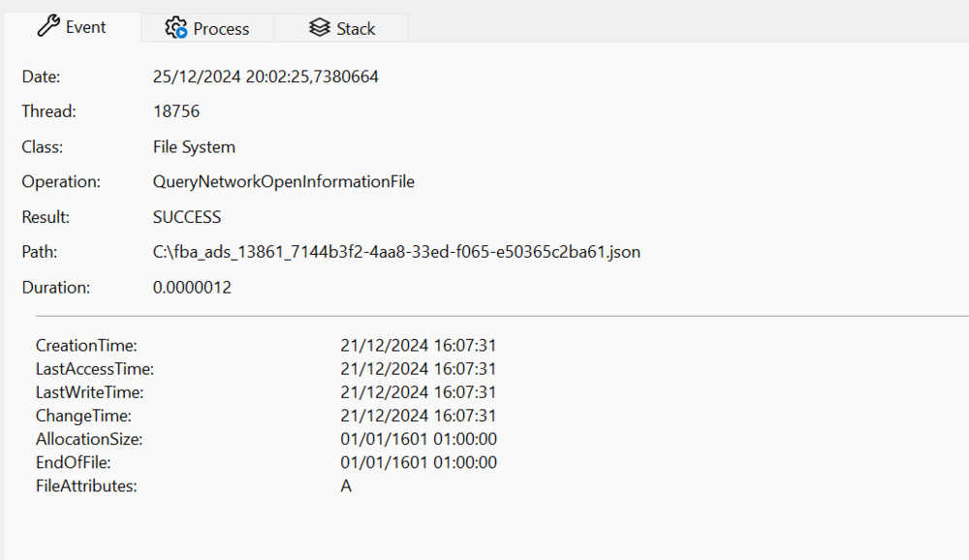
Task: Click the FileAttributes value A
Action: pyautogui.click(x=346, y=486)
